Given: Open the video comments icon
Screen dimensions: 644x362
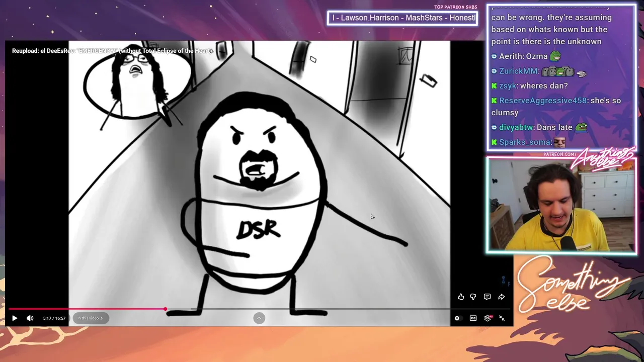Looking at the screenshot, I should [487, 297].
